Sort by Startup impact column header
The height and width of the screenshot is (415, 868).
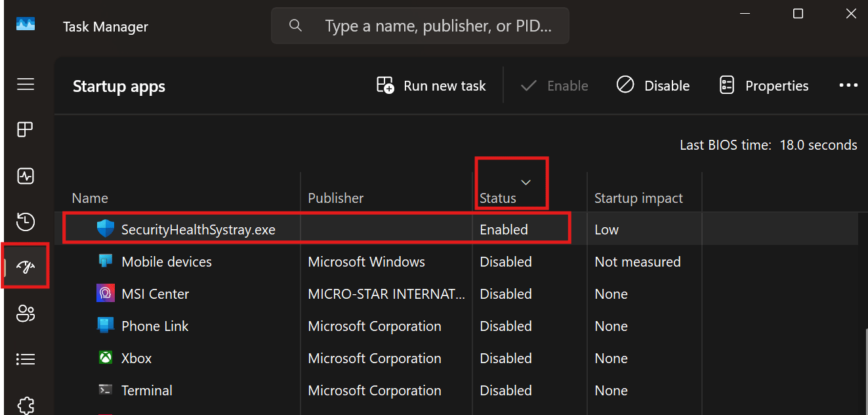638,198
